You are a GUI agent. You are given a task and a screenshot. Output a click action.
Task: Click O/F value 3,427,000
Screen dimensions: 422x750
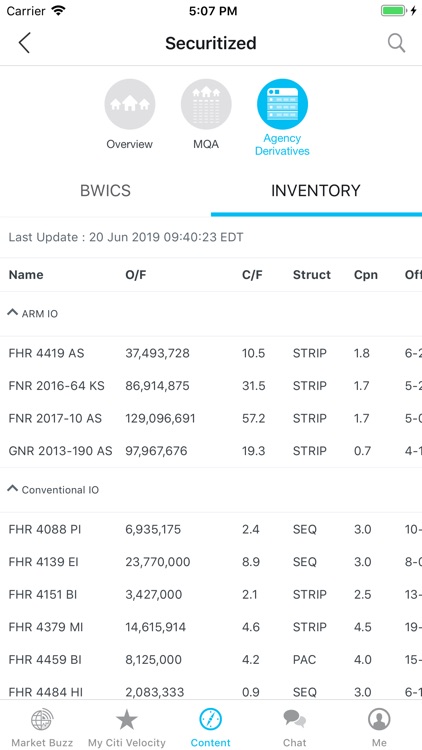[x=154, y=595]
